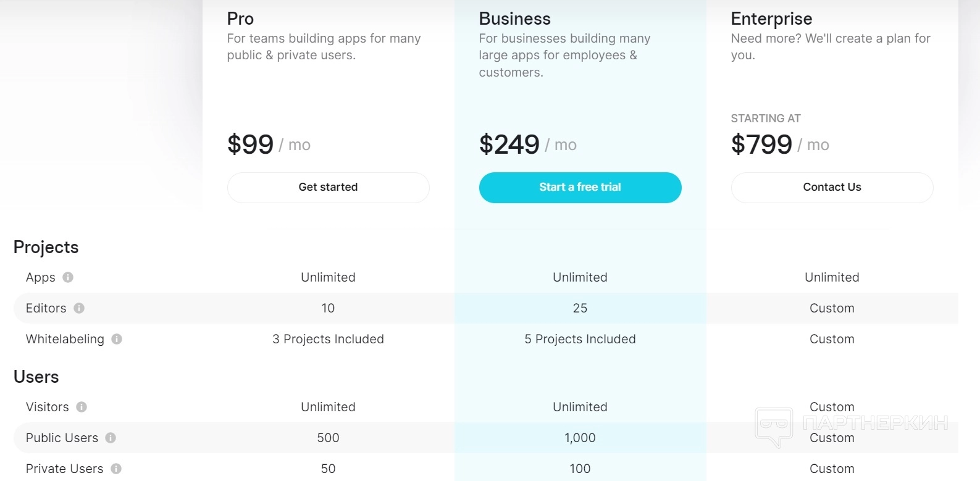This screenshot has height=481, width=980.
Task: Select the Business plan heading
Action: point(514,19)
